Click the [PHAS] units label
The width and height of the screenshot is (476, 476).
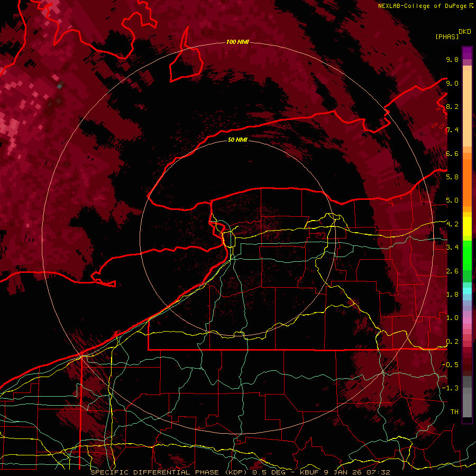[x=447, y=36]
